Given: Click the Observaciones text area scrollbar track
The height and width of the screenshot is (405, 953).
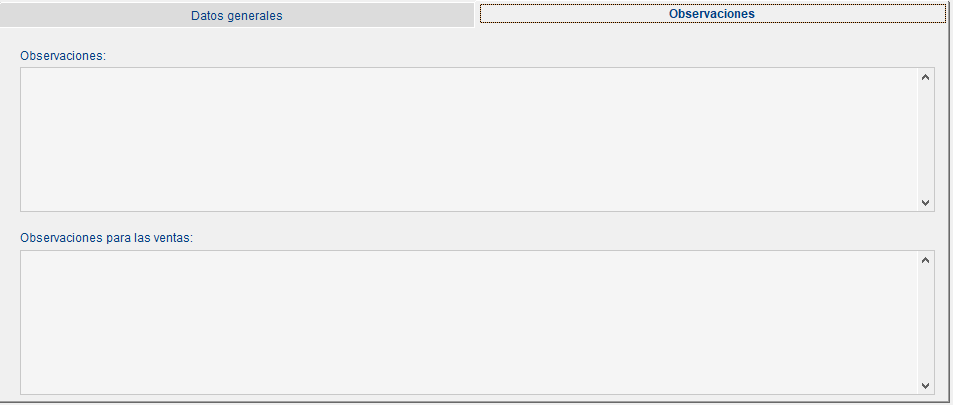Looking at the screenshot, I should [926, 140].
